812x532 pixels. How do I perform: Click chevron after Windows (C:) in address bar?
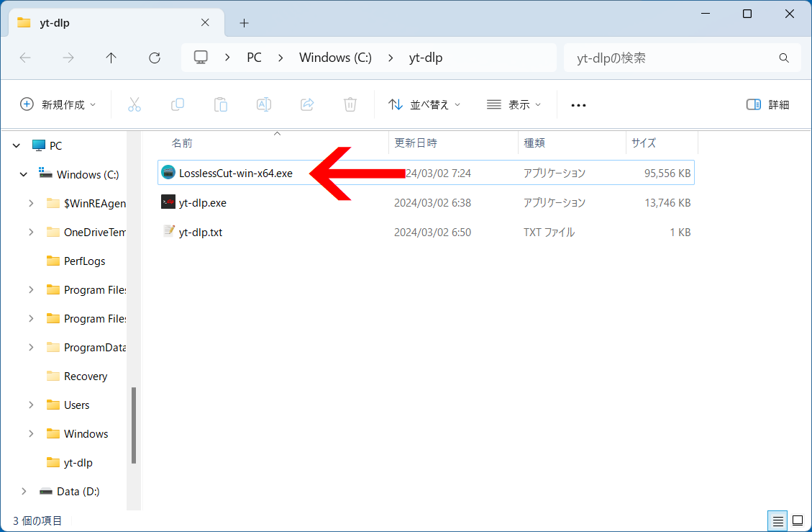[x=391, y=58]
